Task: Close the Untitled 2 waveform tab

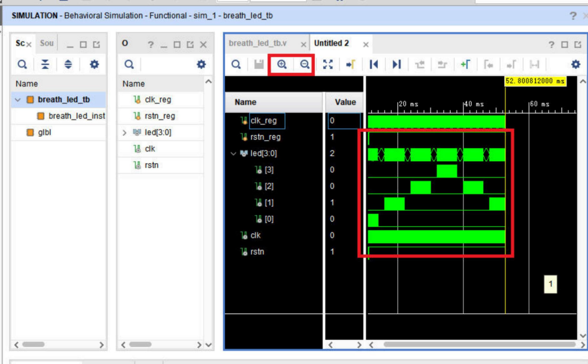Action: click(x=366, y=44)
